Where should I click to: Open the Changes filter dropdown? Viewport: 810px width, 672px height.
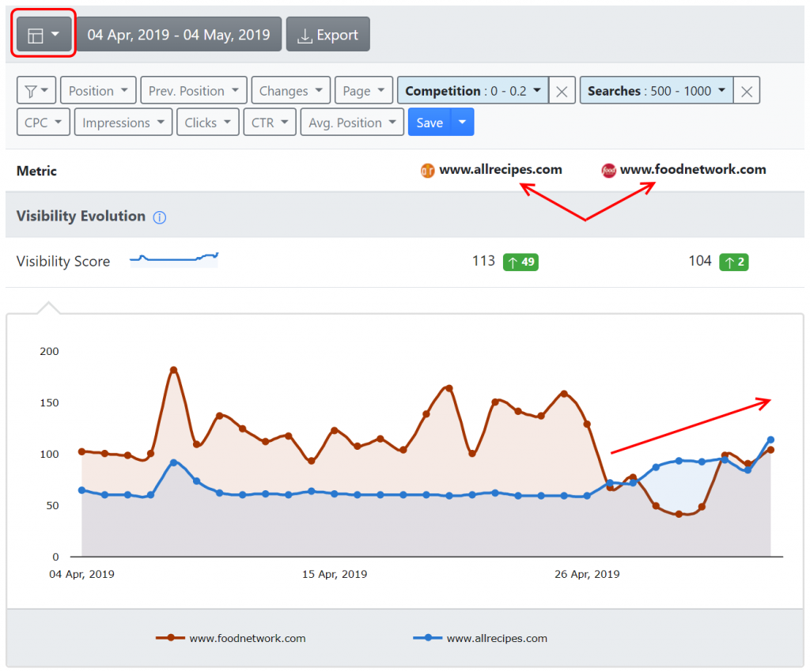click(291, 90)
